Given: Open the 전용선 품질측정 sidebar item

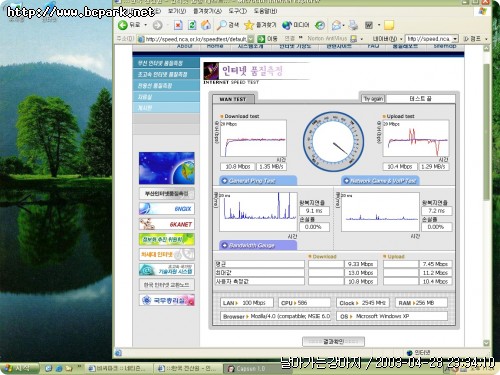Looking at the screenshot, I should coord(166,85).
